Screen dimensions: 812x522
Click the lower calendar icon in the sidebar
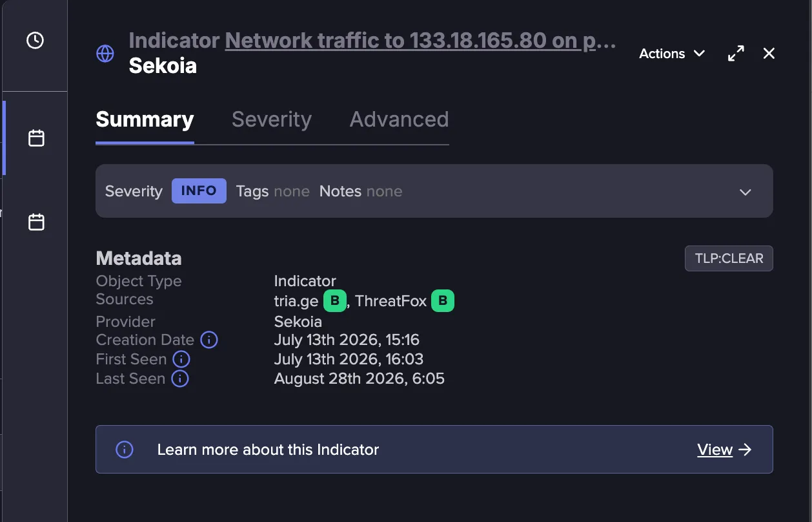point(36,222)
